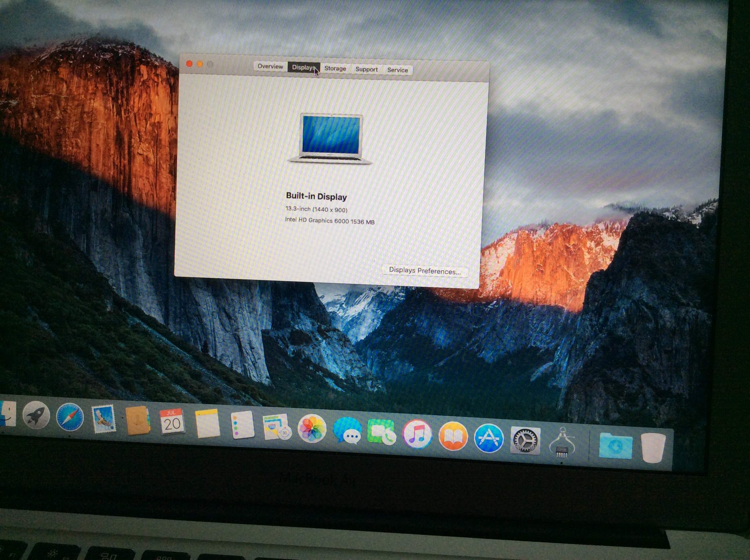This screenshot has height=560, width=750.
Task: Open Messages speech bubble icon
Action: 347,430
